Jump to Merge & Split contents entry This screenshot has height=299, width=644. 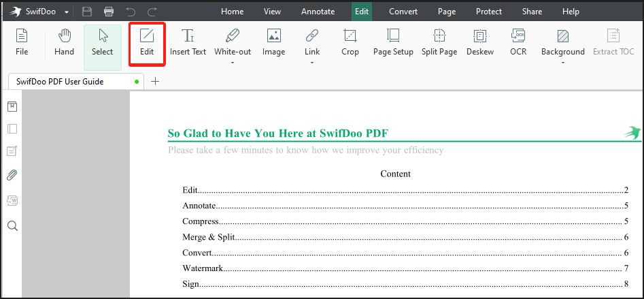[406, 237]
